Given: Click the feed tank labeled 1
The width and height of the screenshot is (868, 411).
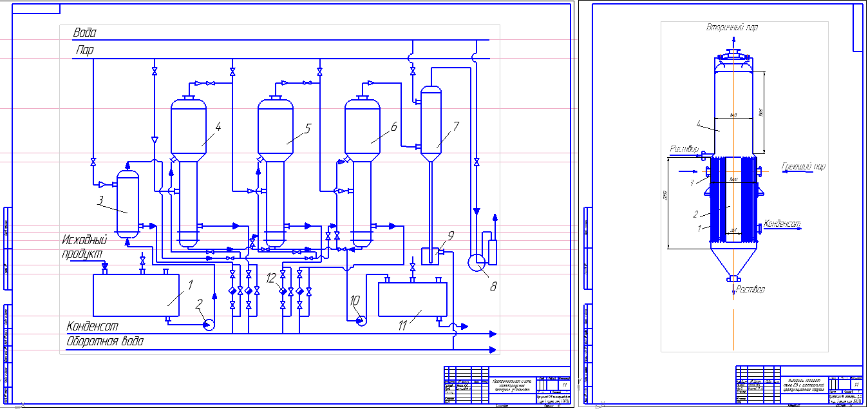Looking at the screenshot, I should coord(136,294).
